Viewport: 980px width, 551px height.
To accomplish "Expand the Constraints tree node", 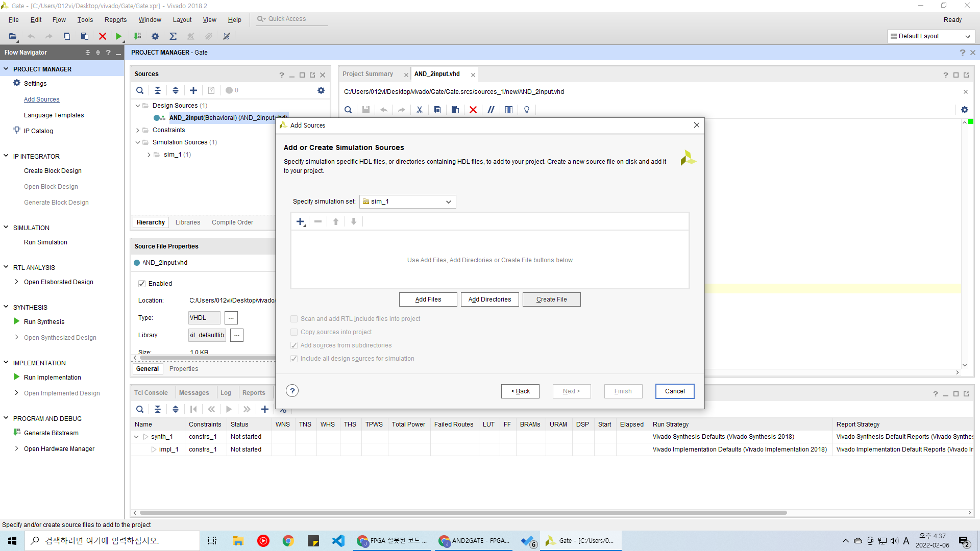I will 138,130.
